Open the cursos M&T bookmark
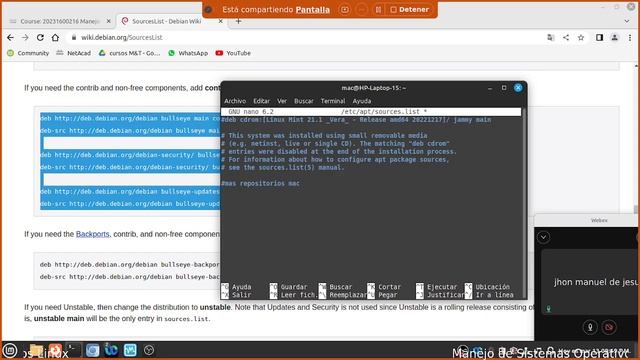640x360 pixels. [130, 53]
